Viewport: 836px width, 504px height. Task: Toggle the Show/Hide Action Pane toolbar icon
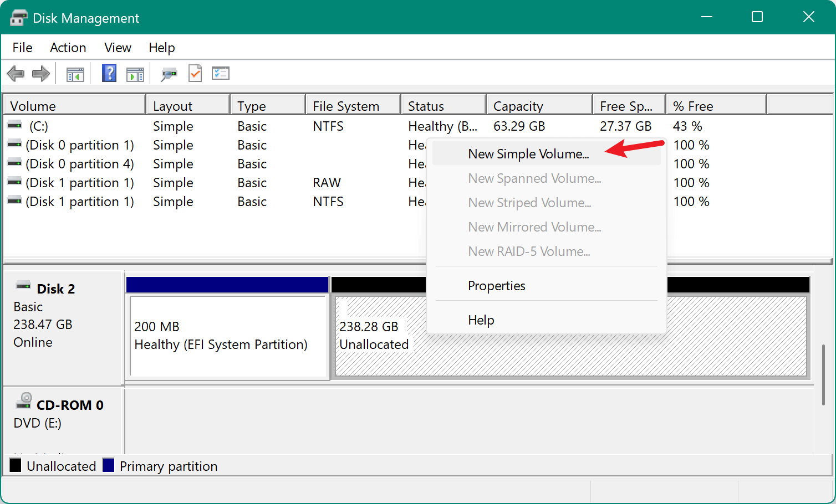[135, 73]
